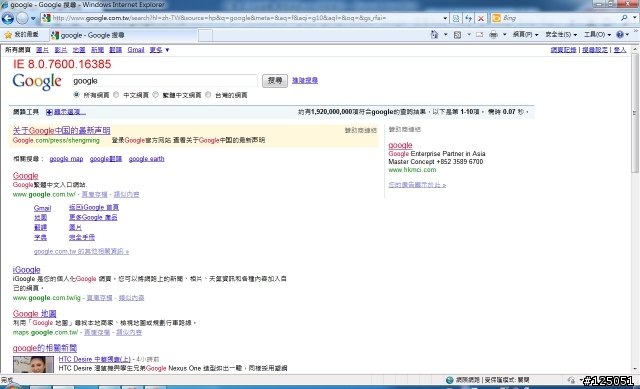Screen dimensions: 640x389
Task: Click the Bing provider icon in search box
Action: point(496,18)
